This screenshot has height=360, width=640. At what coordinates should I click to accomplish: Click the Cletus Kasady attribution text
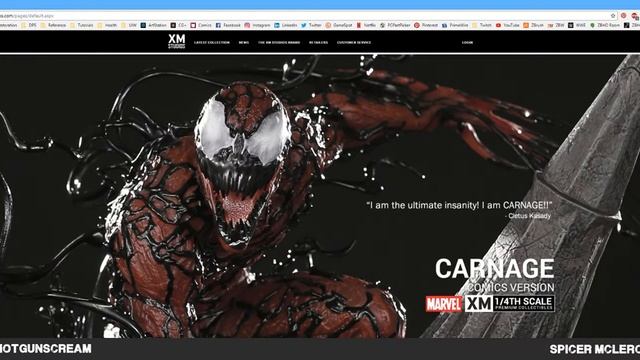[x=527, y=216]
